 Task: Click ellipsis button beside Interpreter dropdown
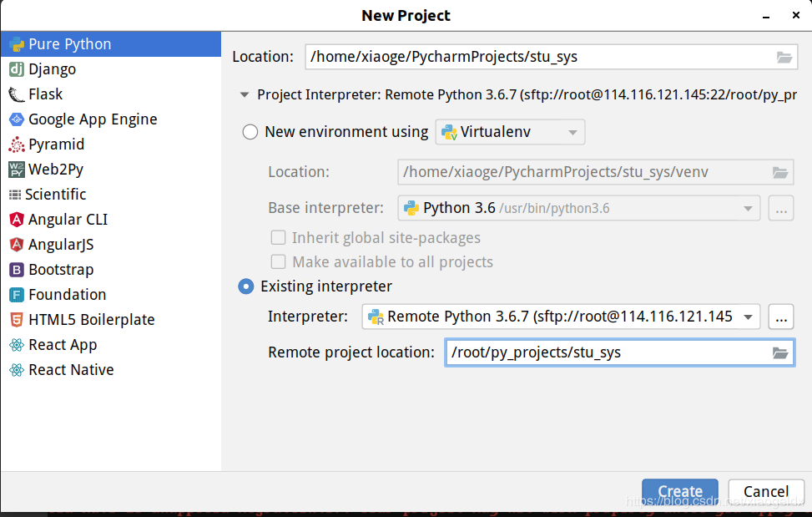781,317
